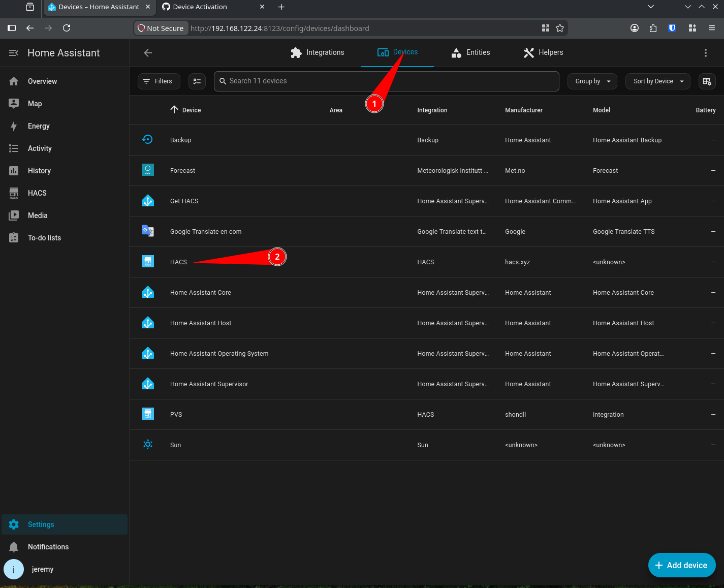Open the Filters panel
This screenshot has height=588, width=724.
click(159, 81)
